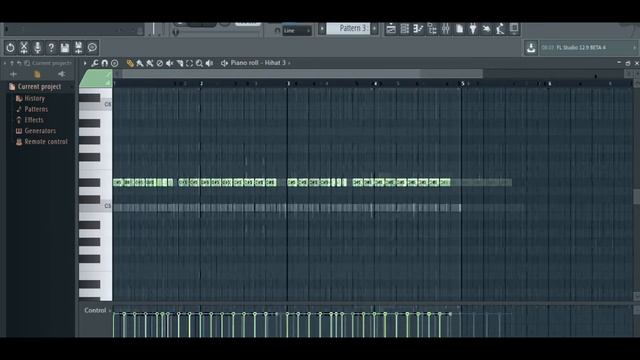Click the download news icon

coord(531,48)
